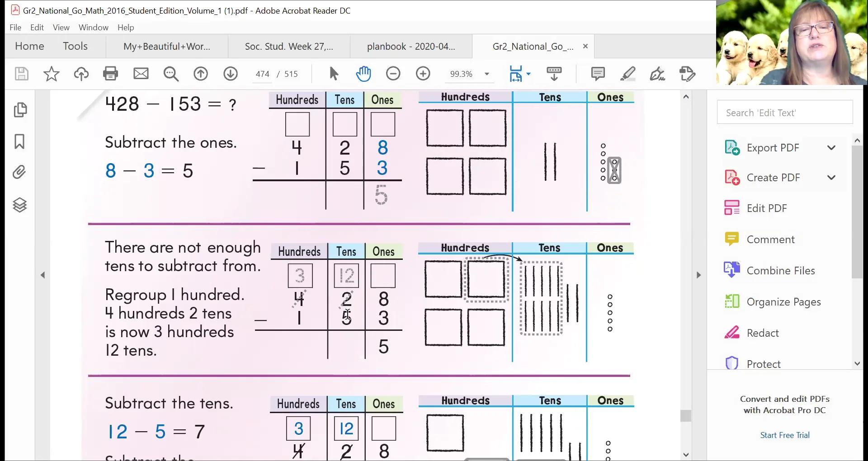The image size is (868, 461).
Task: Go to the previous page arrow
Action: (x=201, y=74)
